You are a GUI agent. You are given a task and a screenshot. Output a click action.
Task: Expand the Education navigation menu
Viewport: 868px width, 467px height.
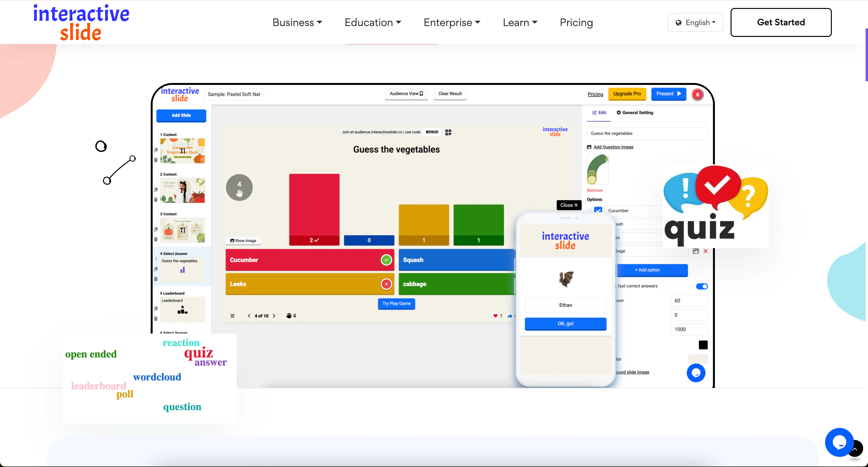(373, 22)
